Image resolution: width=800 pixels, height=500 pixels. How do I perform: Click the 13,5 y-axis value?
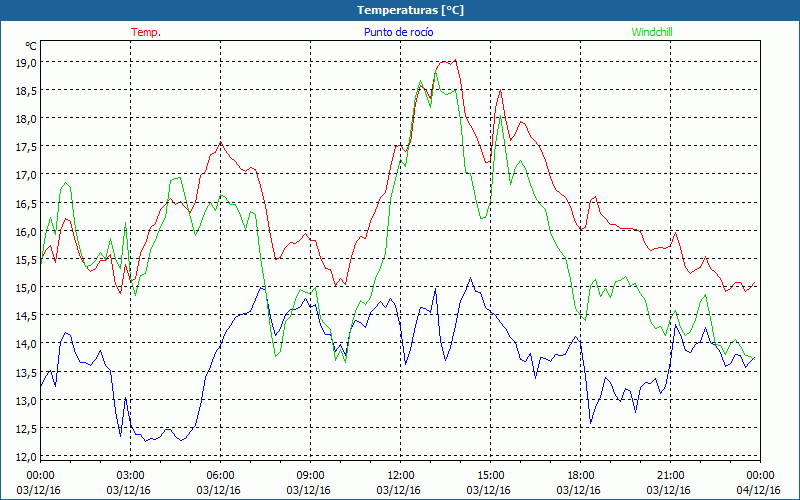[27, 372]
